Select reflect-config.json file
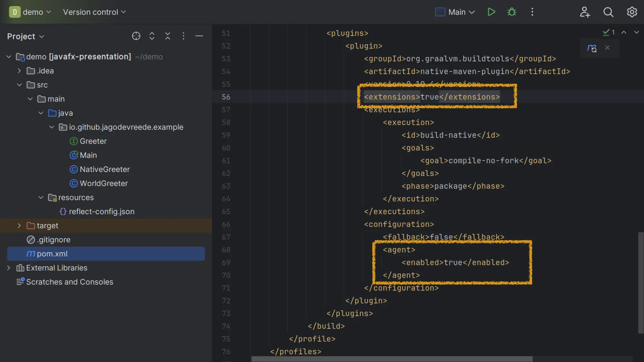The height and width of the screenshot is (362, 644). (x=101, y=211)
